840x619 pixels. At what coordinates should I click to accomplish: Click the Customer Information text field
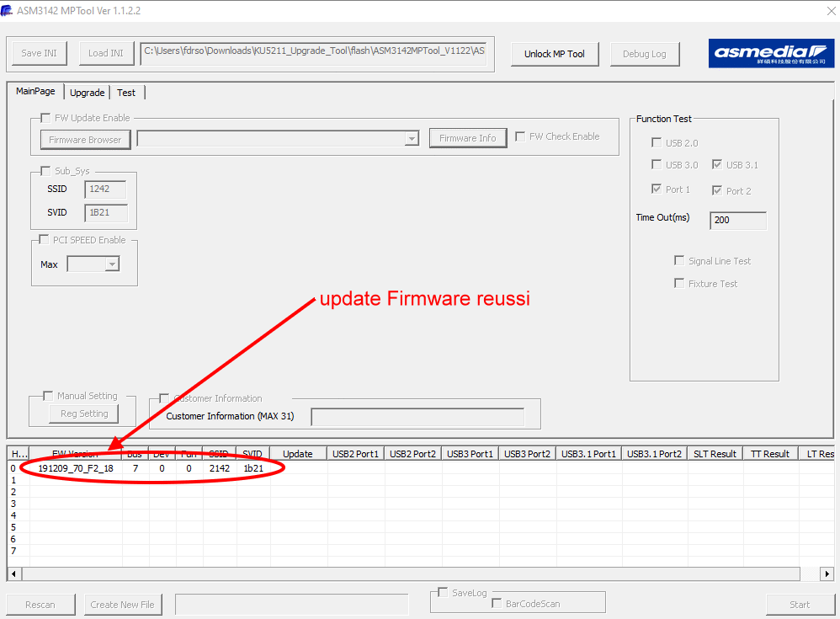(417, 417)
